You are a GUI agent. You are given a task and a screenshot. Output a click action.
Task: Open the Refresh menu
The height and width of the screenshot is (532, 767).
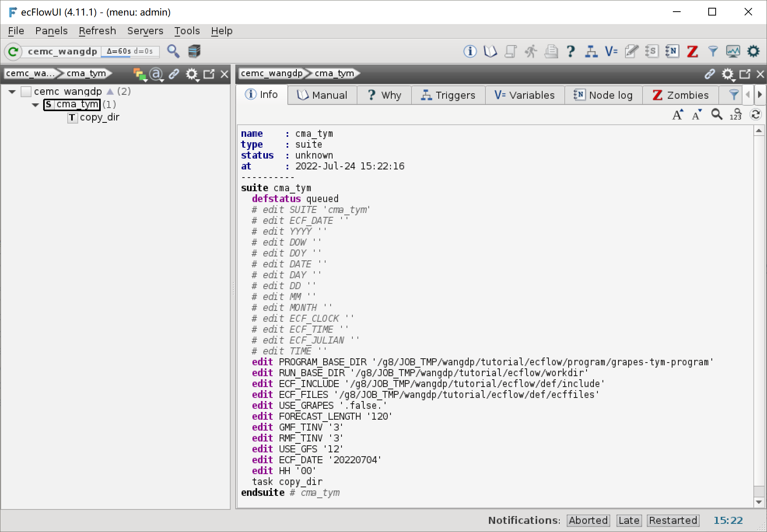97,31
